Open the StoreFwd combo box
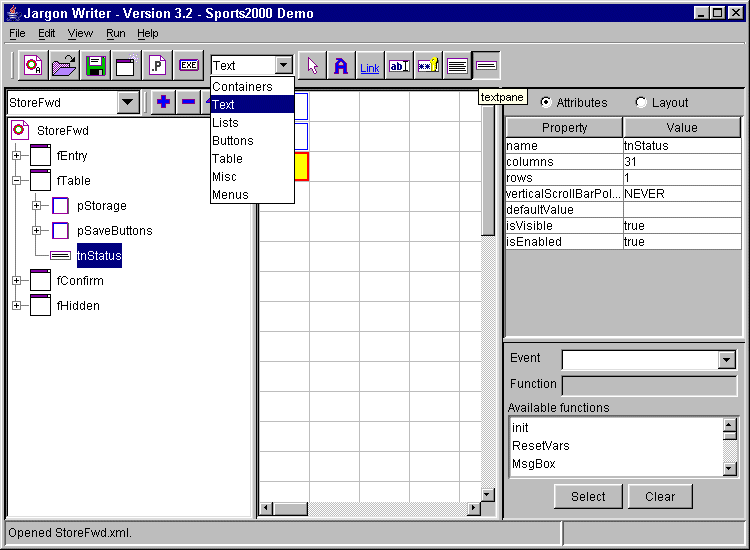The width and height of the screenshot is (750, 550). [x=128, y=102]
